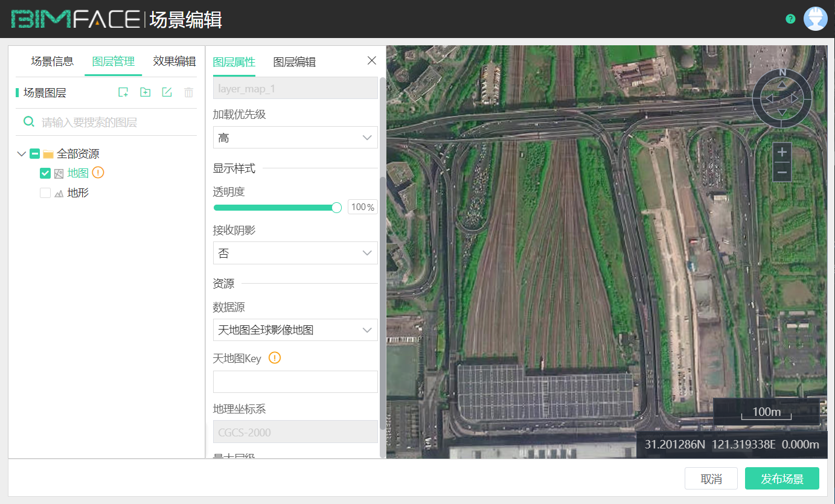Open the 接收阴影 dropdown showing 否
This screenshot has width=835, height=504.
(295, 253)
